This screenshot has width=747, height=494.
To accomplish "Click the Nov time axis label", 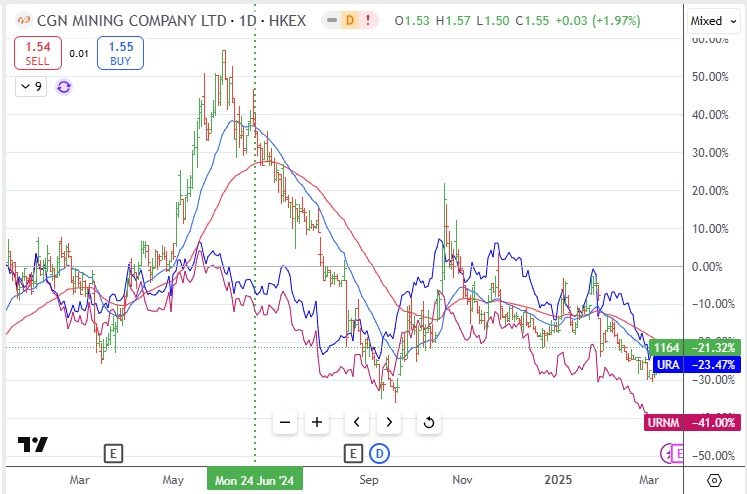I will tap(462, 480).
